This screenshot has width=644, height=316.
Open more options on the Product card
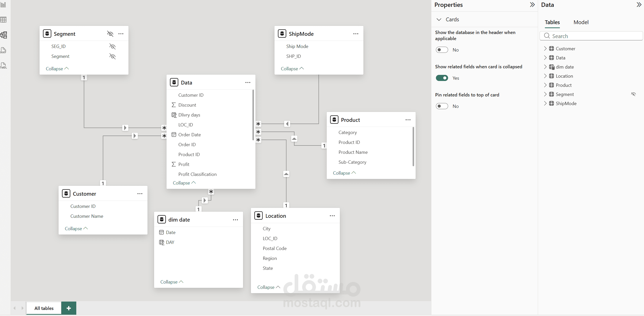pos(408,120)
